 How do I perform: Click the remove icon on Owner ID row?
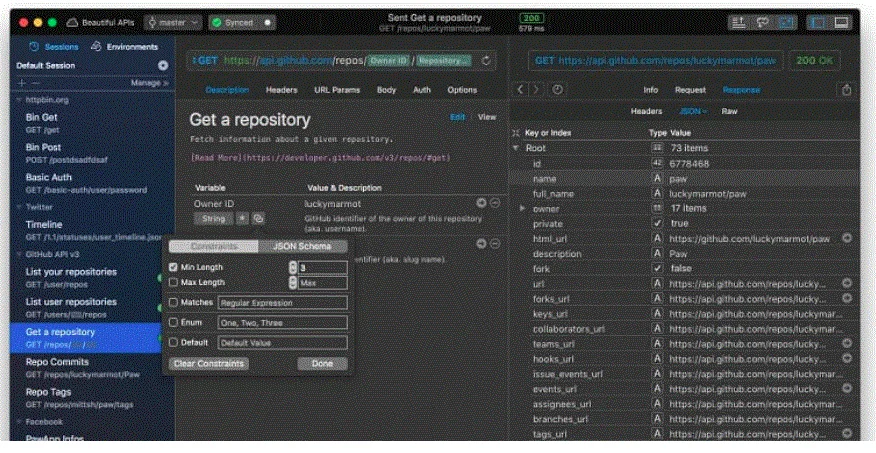point(494,203)
